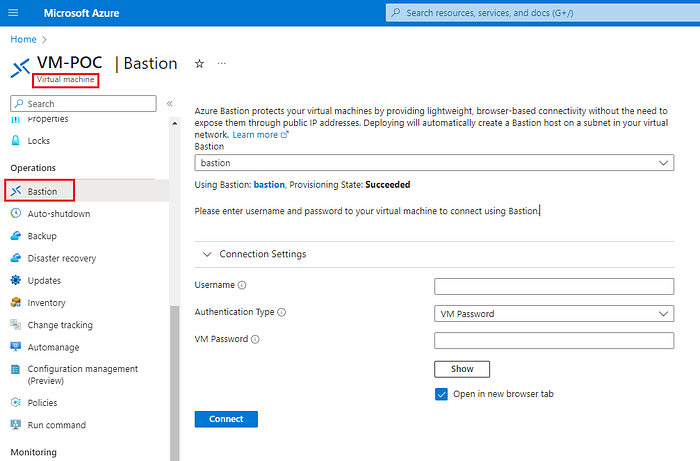The height and width of the screenshot is (461, 700).
Task: Open the ellipsis more options menu
Action: (x=221, y=63)
